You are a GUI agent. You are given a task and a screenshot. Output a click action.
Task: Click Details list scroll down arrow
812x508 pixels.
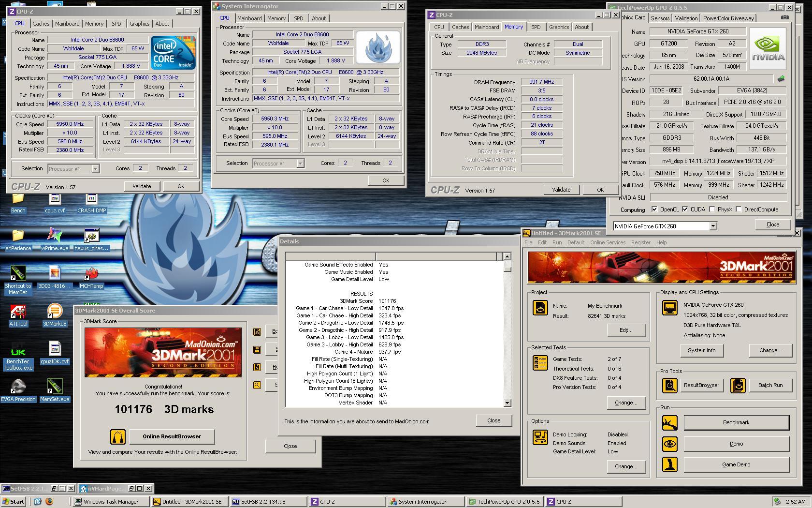507,403
